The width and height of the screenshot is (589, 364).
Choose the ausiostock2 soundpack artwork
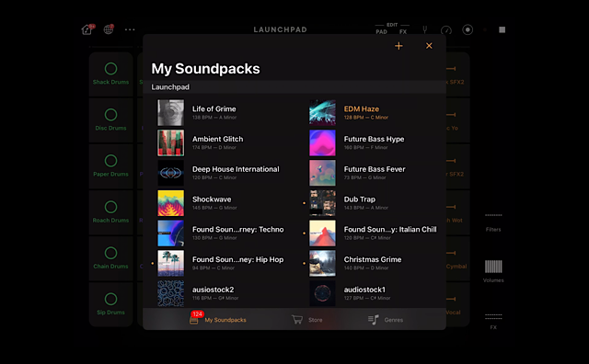click(170, 293)
